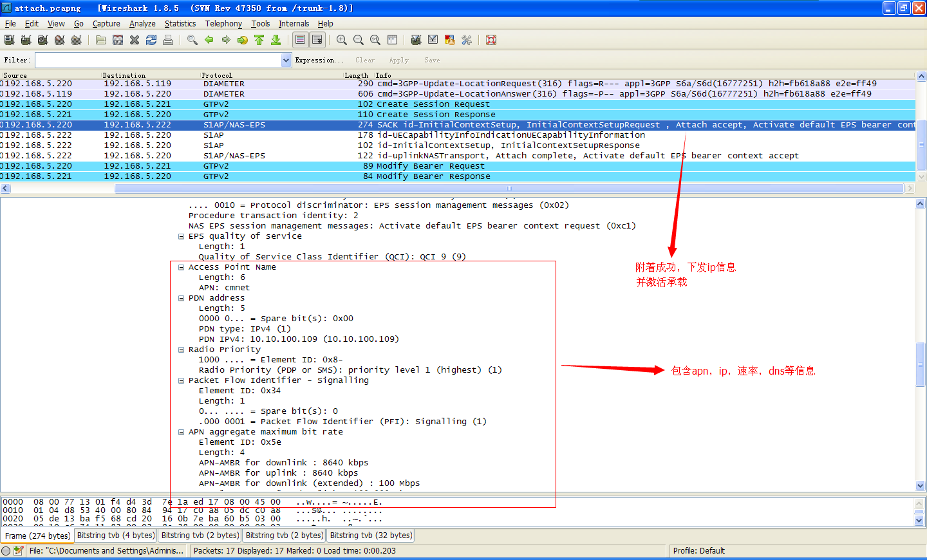
Task: Go back in packet history arrow
Action: (209, 40)
